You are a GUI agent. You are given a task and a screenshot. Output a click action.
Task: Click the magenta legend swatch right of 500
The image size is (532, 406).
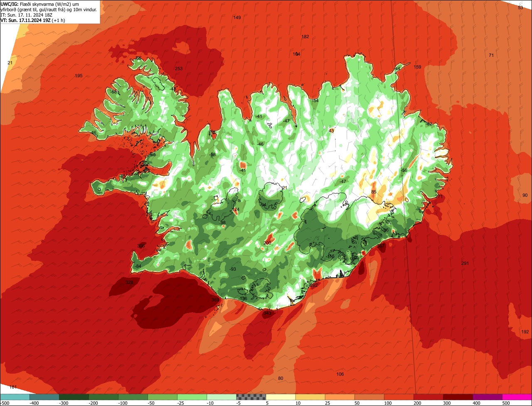[517, 397]
